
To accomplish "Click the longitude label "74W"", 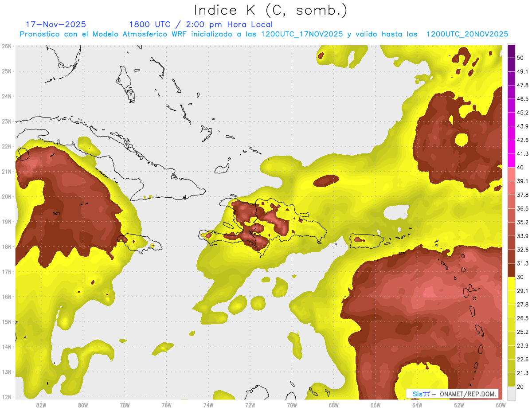I will point(208,405).
